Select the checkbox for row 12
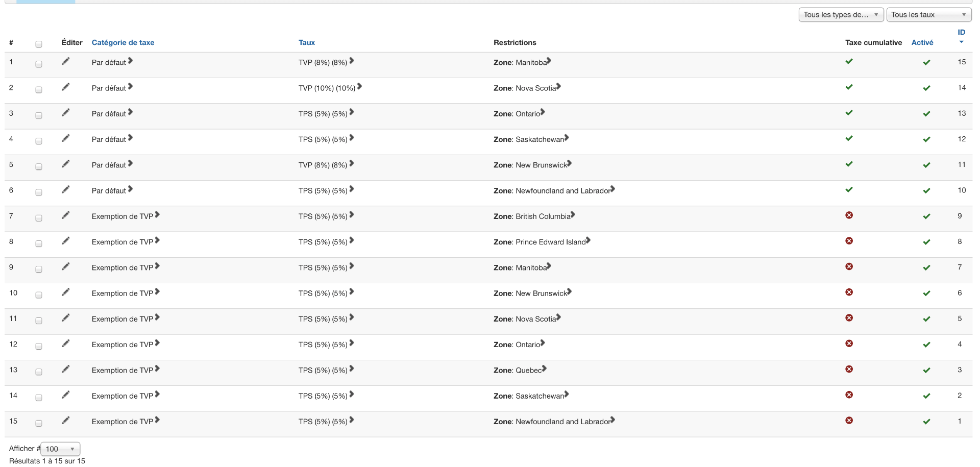980x467 pixels. [39, 346]
